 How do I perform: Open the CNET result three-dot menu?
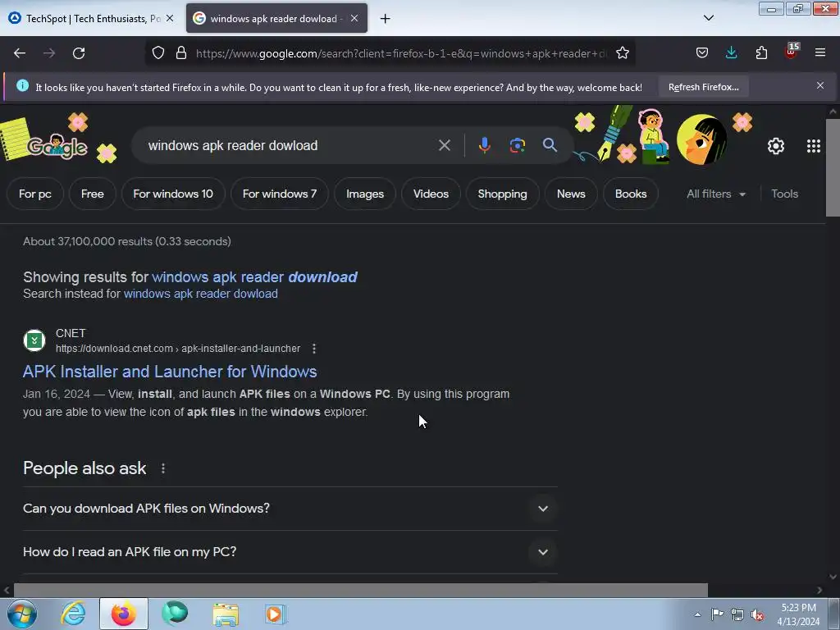[314, 348]
